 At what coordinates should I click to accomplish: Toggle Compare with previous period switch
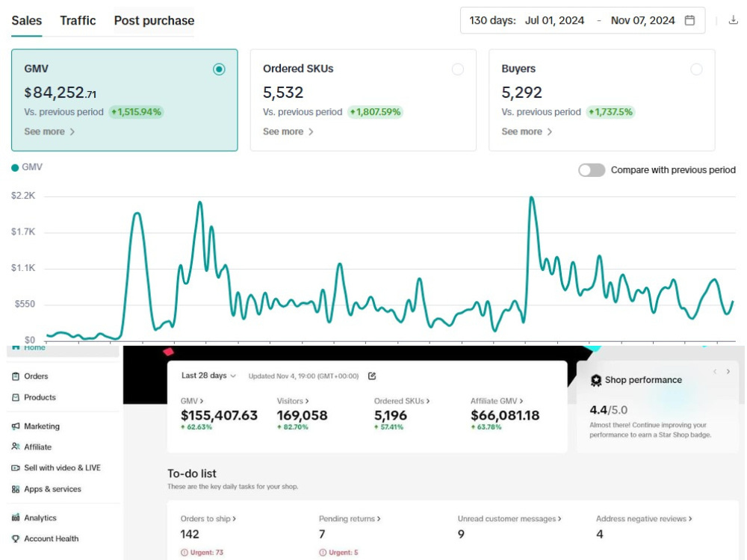(592, 170)
